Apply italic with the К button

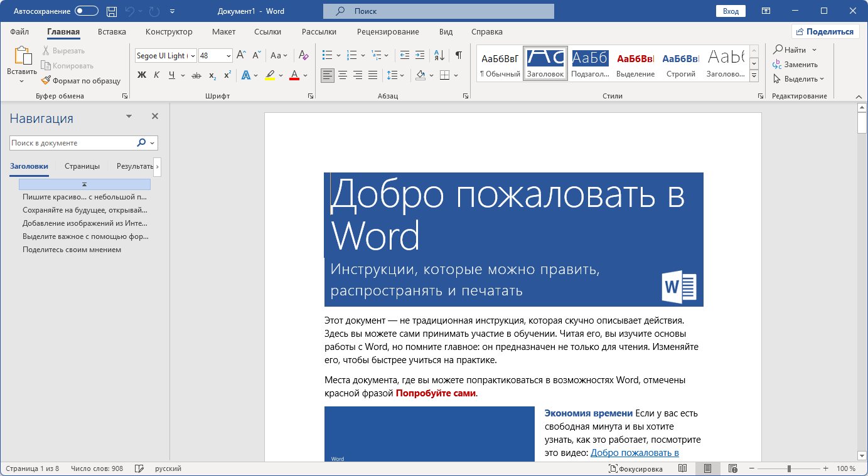(156, 75)
